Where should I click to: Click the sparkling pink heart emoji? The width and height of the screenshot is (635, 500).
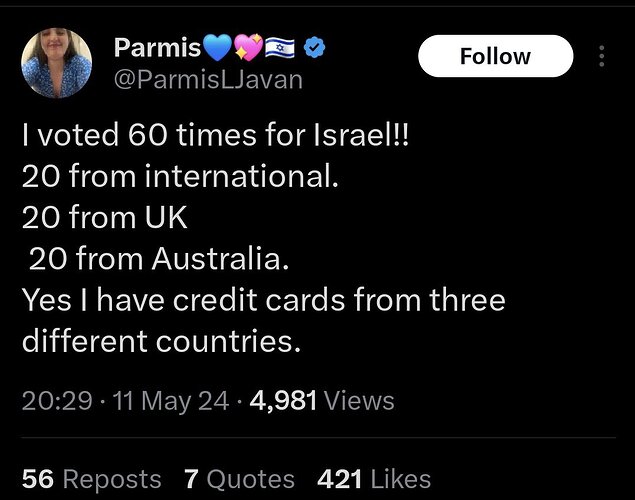click(x=248, y=47)
